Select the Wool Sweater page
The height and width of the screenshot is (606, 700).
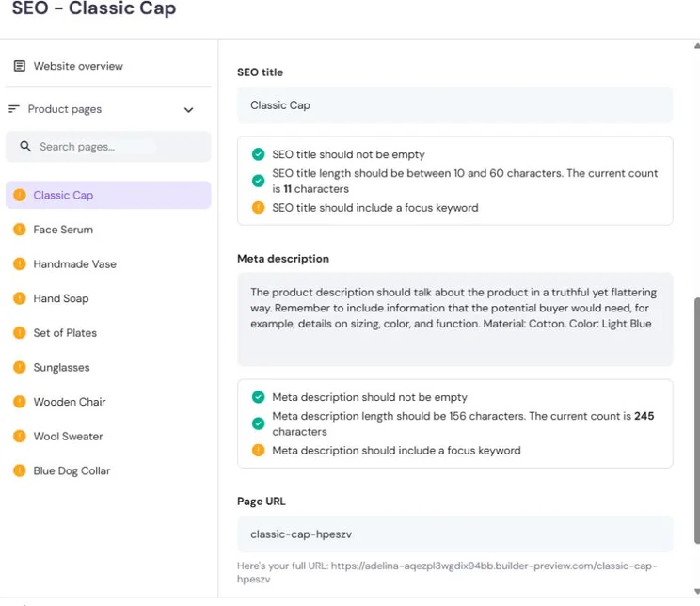[x=68, y=437]
